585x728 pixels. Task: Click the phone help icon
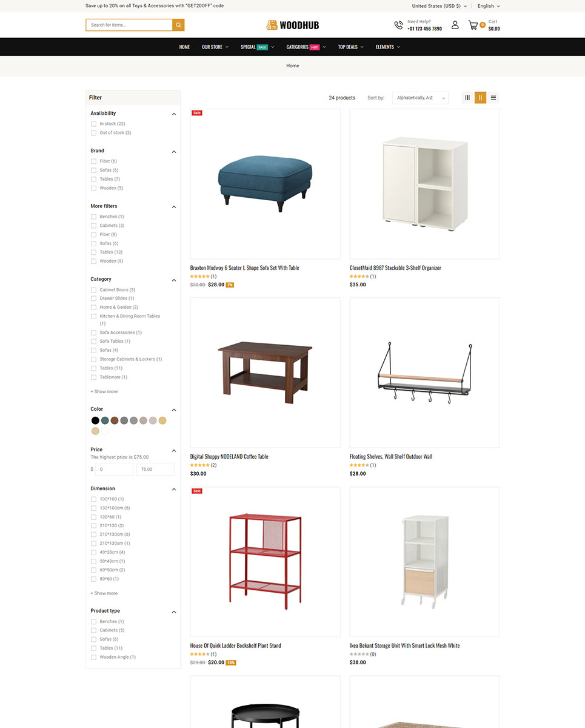point(398,25)
